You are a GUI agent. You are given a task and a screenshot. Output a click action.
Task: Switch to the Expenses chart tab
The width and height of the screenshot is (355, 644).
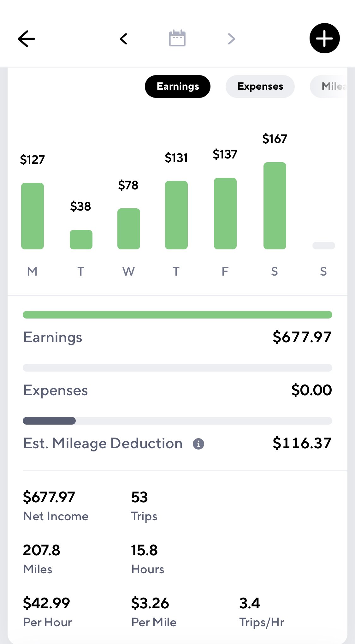(x=260, y=86)
